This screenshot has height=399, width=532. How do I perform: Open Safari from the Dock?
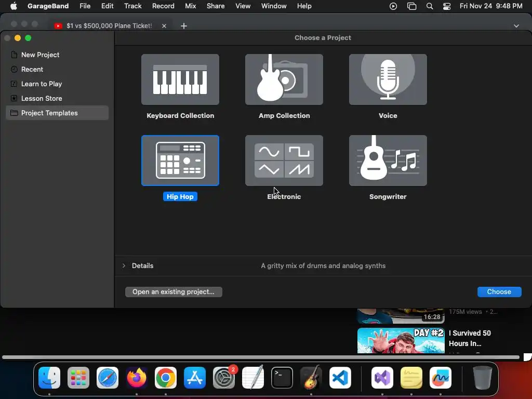pos(108,378)
